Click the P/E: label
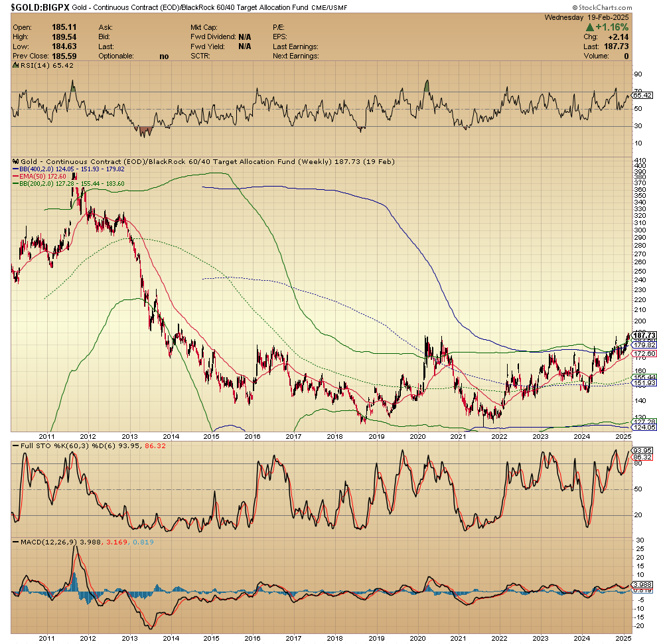Viewport: 657px width, 644px height. point(279,27)
